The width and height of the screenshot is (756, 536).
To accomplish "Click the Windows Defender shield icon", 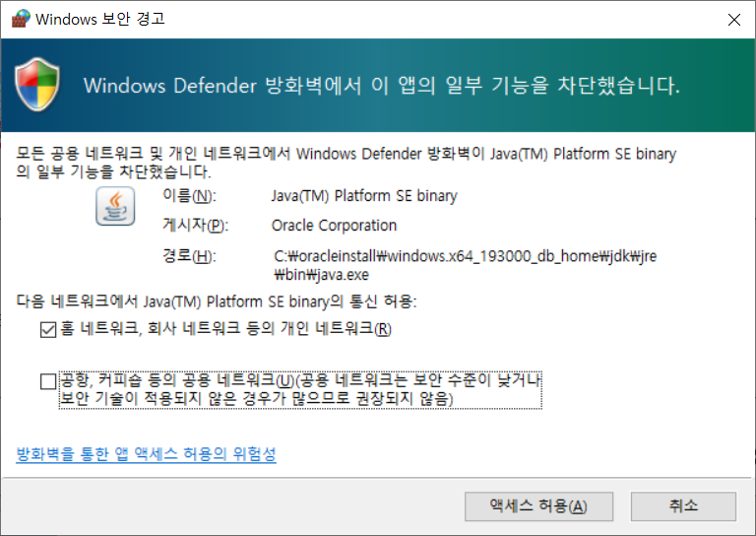I will pos(37,85).
